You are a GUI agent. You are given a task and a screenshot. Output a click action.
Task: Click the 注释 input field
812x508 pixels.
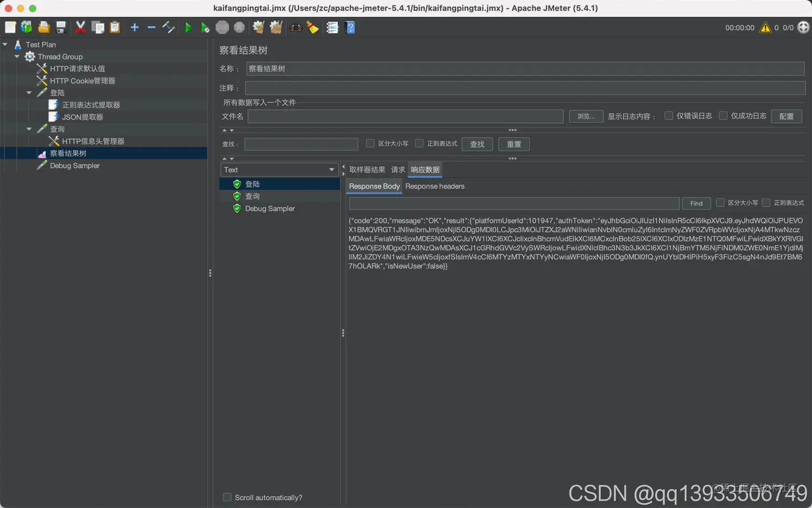[x=525, y=88]
